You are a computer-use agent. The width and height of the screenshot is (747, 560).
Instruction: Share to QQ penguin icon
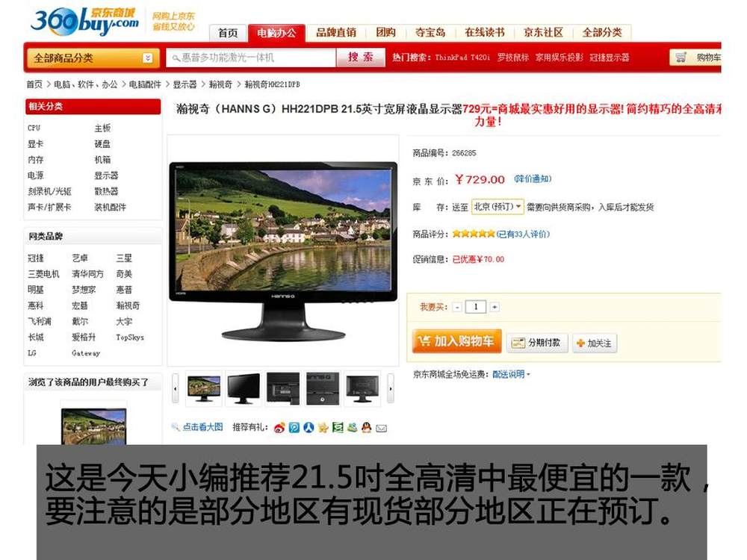366,428
